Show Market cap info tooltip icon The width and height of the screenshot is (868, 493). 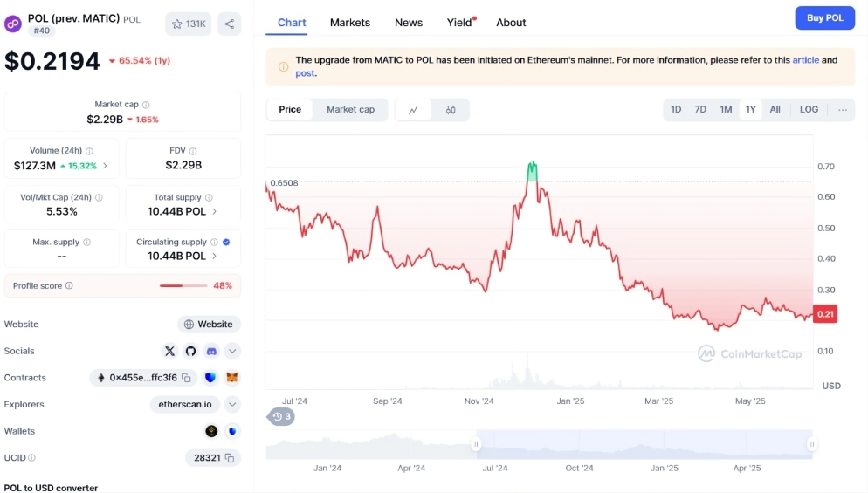tap(146, 105)
